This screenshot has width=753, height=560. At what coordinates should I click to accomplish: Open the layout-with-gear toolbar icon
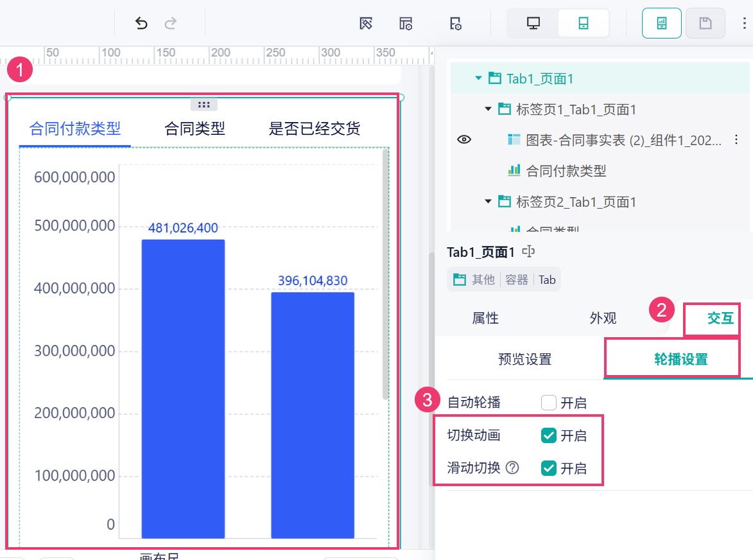tap(406, 23)
